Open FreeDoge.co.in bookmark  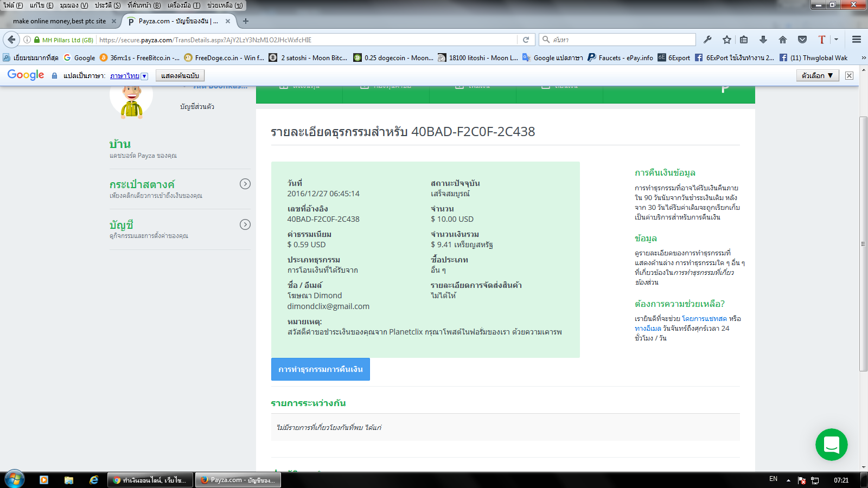pos(224,57)
